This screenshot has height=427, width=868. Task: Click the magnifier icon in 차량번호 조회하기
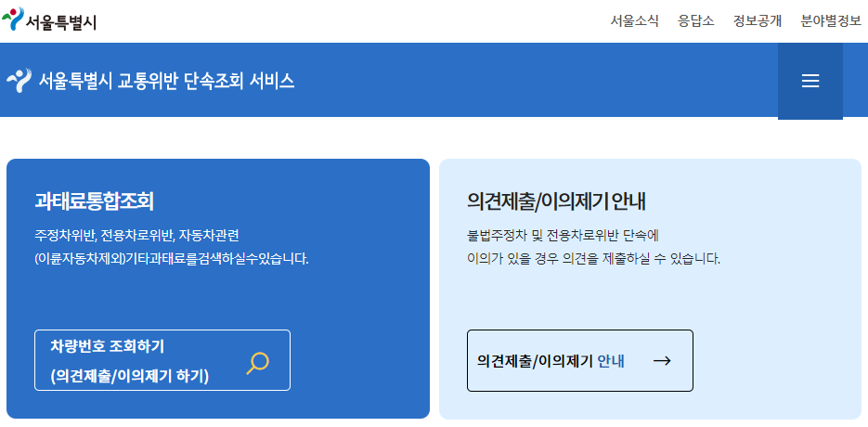pos(257,363)
